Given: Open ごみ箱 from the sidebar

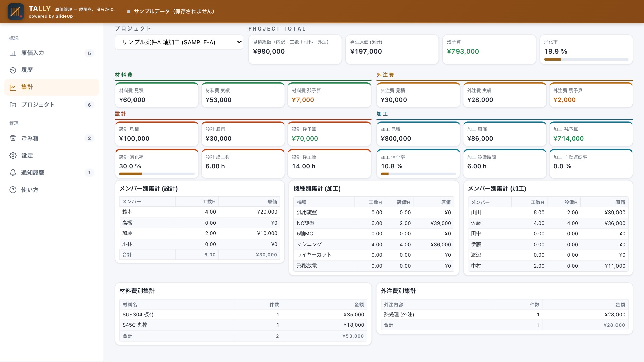Looking at the screenshot, I should [52, 138].
